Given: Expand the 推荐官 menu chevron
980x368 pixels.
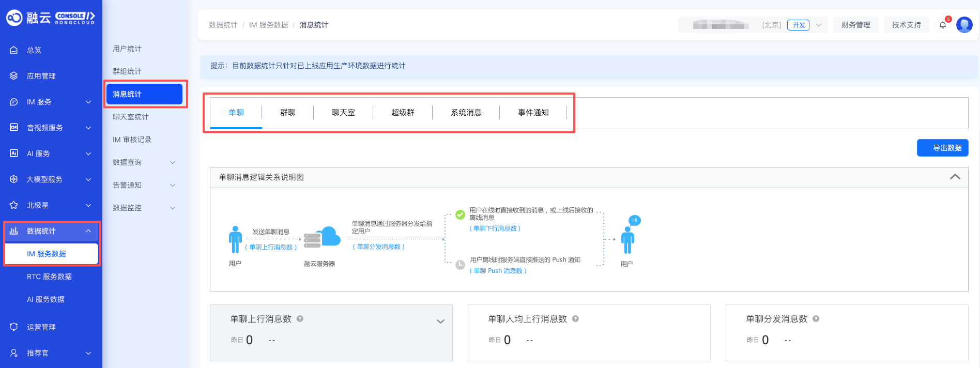Looking at the screenshot, I should point(88,353).
